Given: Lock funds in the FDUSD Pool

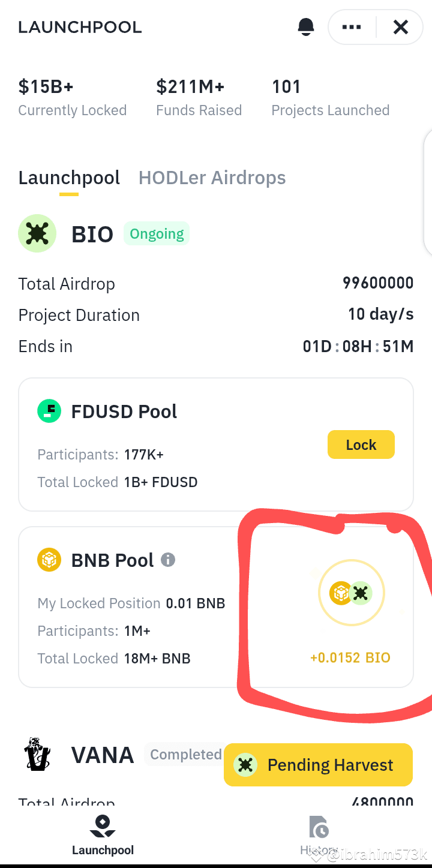Looking at the screenshot, I should click(361, 444).
